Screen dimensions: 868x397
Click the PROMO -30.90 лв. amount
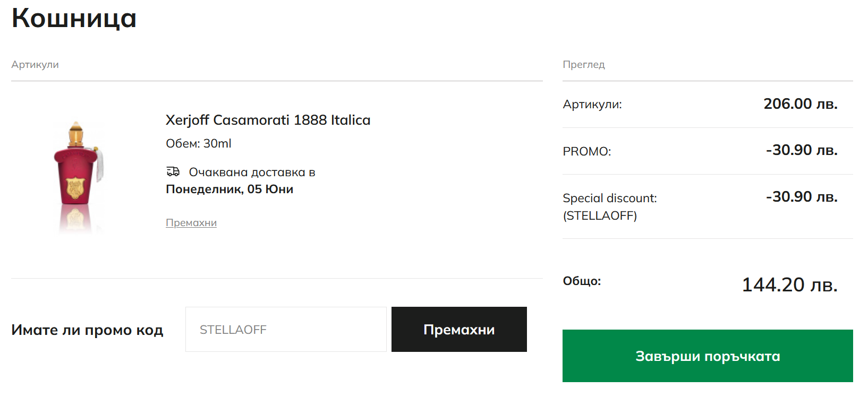[801, 150]
